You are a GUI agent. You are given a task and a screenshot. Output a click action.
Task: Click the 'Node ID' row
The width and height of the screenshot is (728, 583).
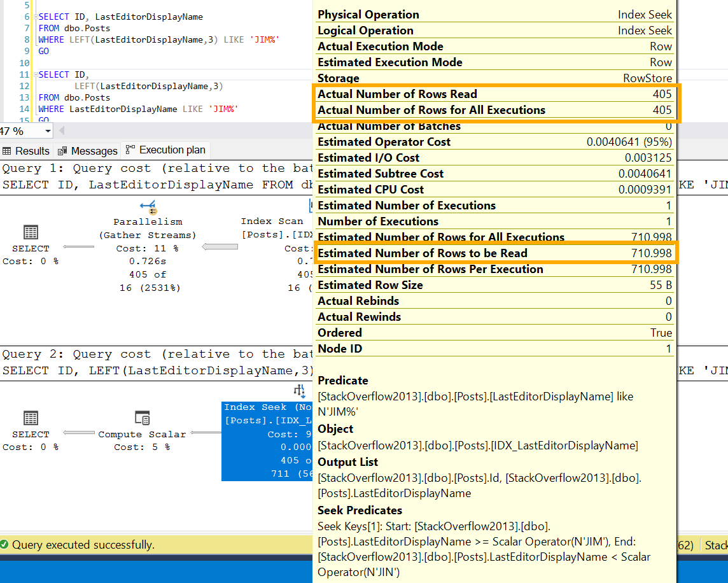point(494,348)
